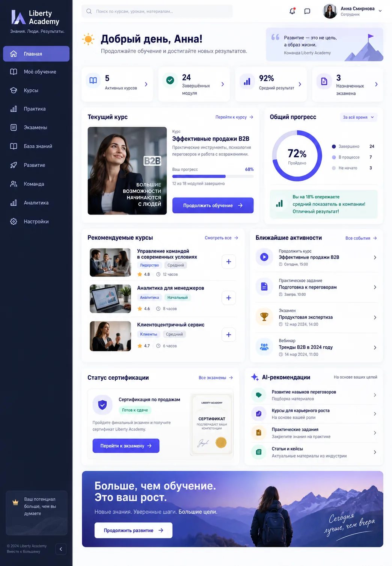The image size is (392, 566).
Task: Open the B2B course cover image
Action: [x=127, y=171]
